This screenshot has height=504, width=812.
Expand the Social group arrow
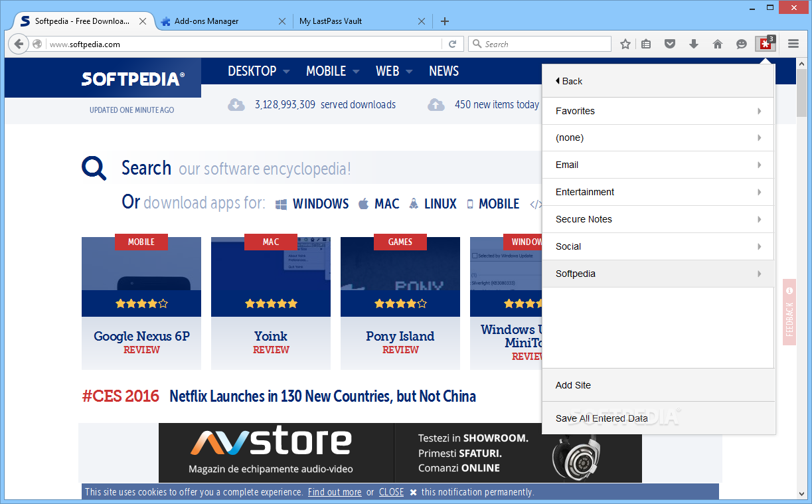760,246
